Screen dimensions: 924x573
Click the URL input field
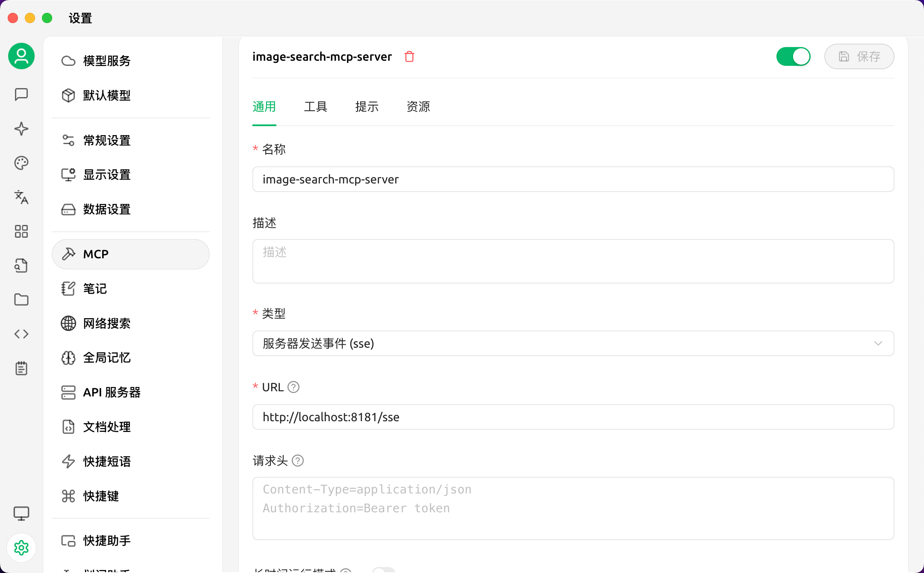[x=573, y=417]
